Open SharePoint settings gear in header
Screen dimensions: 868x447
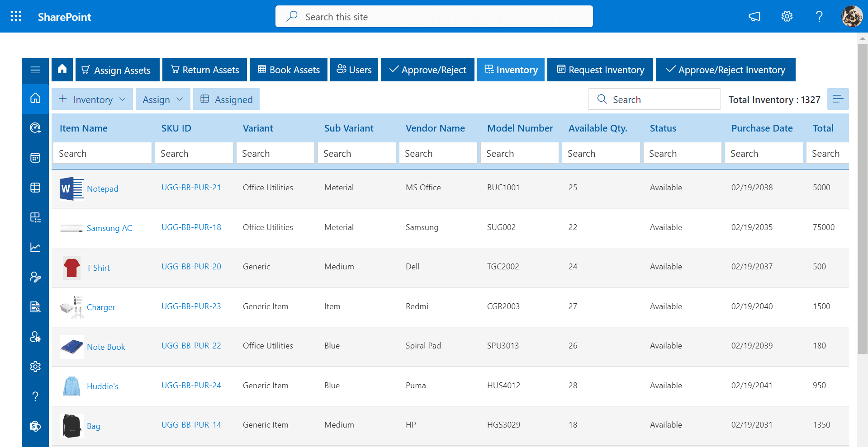tap(787, 17)
